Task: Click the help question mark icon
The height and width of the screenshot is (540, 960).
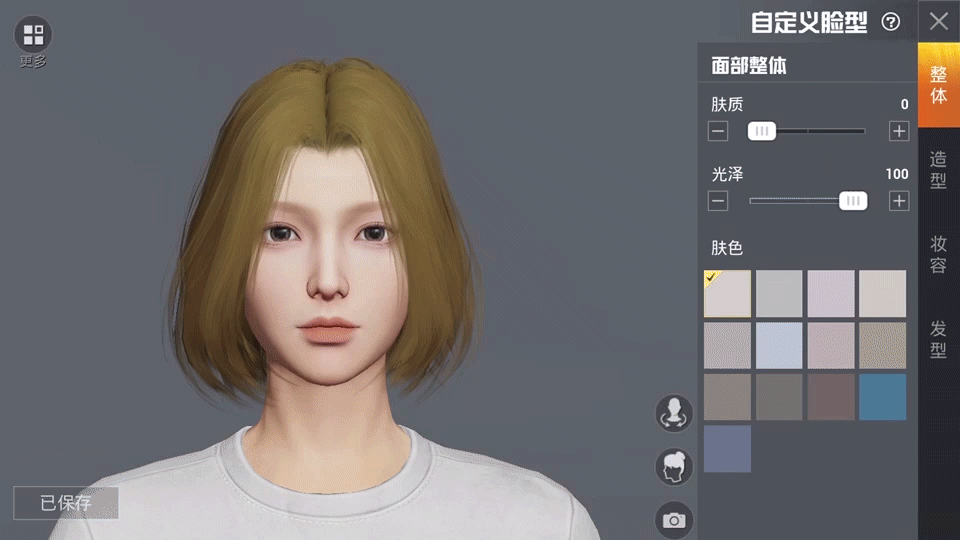Action: [x=890, y=22]
